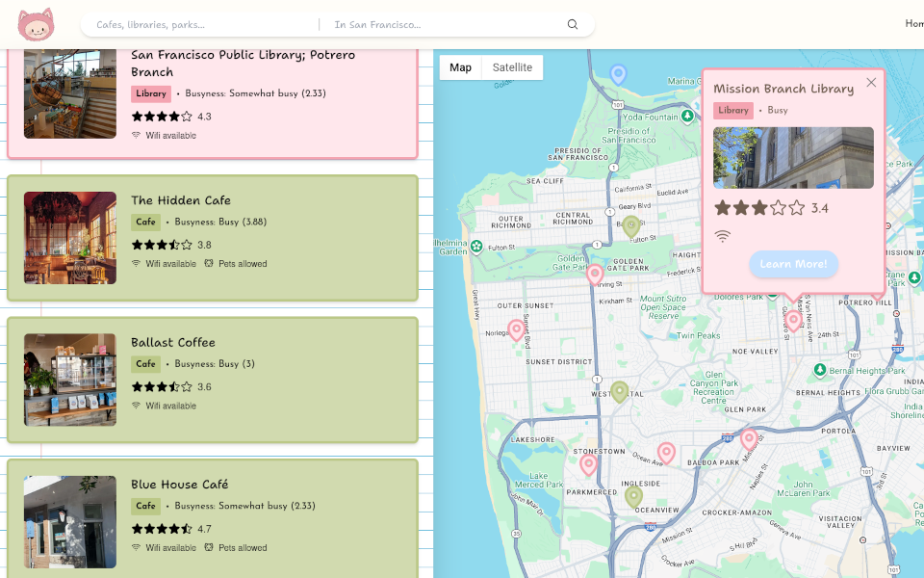Select the pink pin near Stonestown

coord(589,463)
